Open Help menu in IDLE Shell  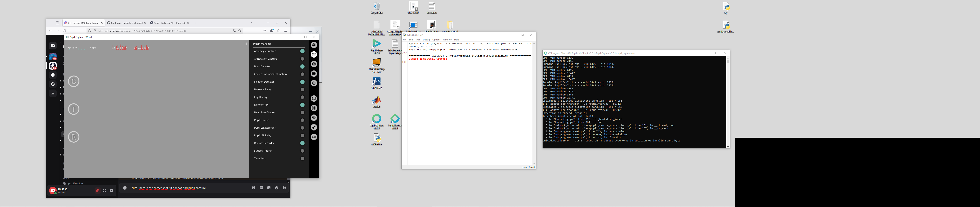pyautogui.click(x=457, y=40)
